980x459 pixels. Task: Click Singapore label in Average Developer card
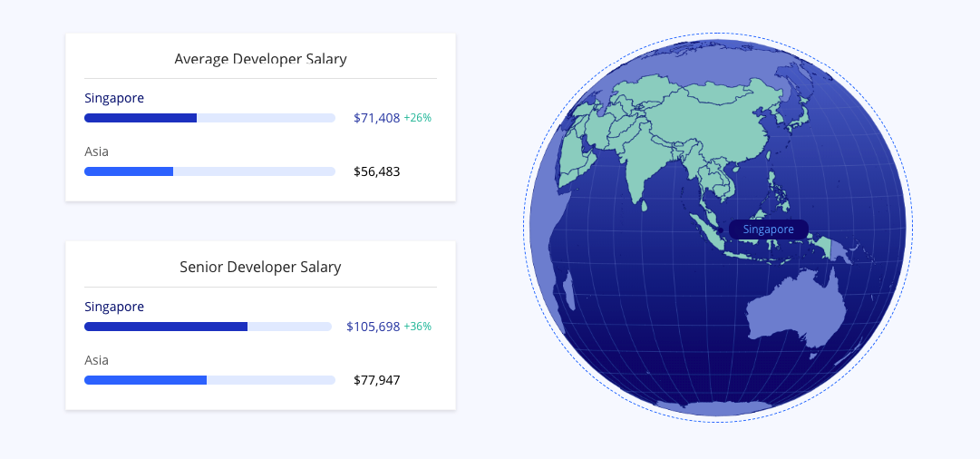(x=114, y=98)
